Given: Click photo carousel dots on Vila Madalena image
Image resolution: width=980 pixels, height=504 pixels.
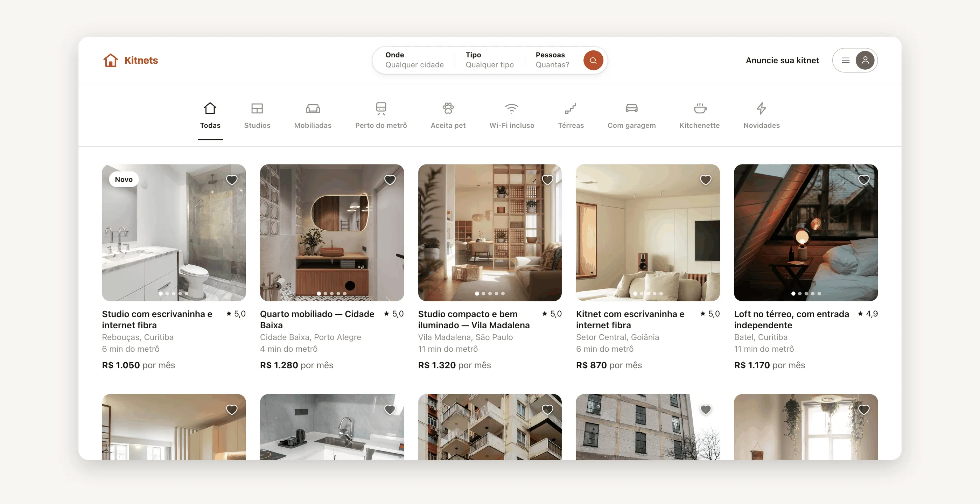Looking at the screenshot, I should [x=490, y=293].
